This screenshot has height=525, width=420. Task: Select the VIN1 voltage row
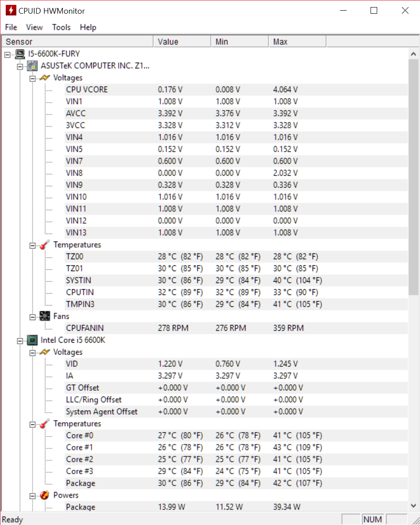[x=236, y=102]
